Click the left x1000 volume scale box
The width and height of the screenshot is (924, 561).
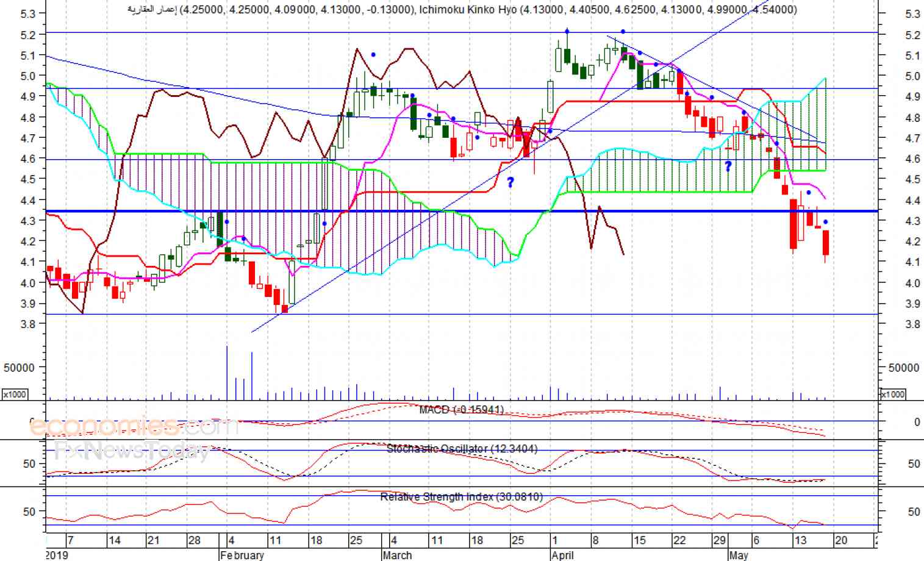click(x=15, y=395)
